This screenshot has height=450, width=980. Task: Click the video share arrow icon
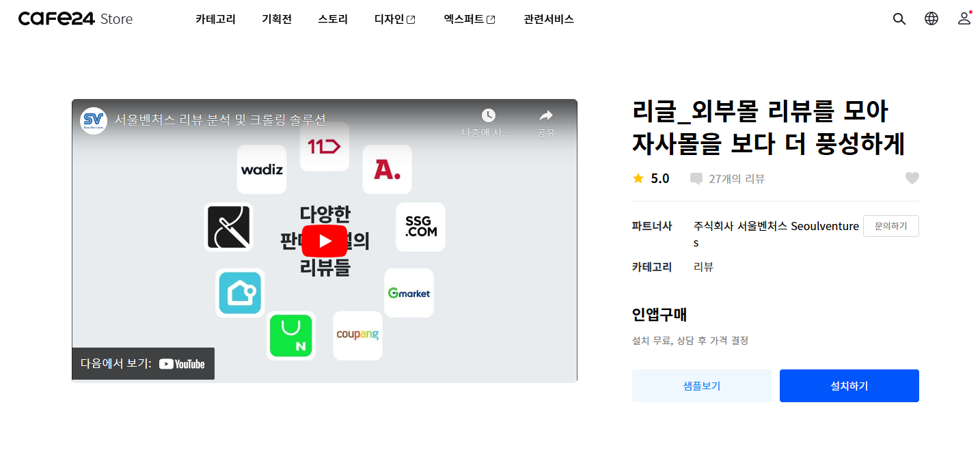pyautogui.click(x=545, y=115)
